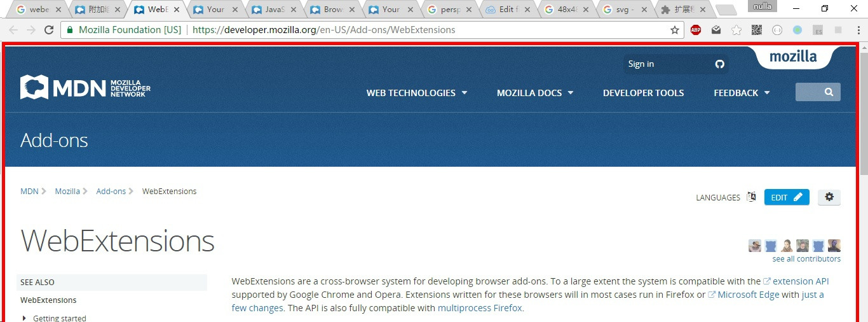
Task: Expand the Feedback dropdown menu
Action: (741, 93)
